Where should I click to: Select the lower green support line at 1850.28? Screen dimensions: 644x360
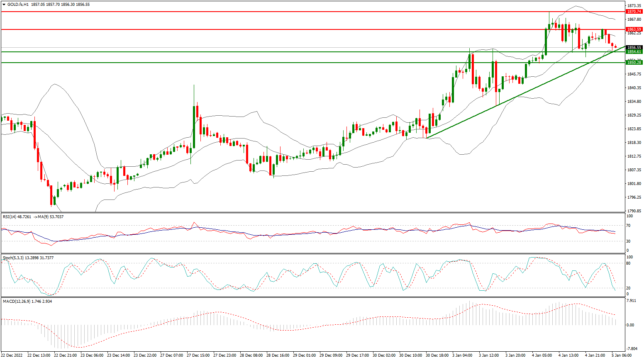[x=313, y=63]
